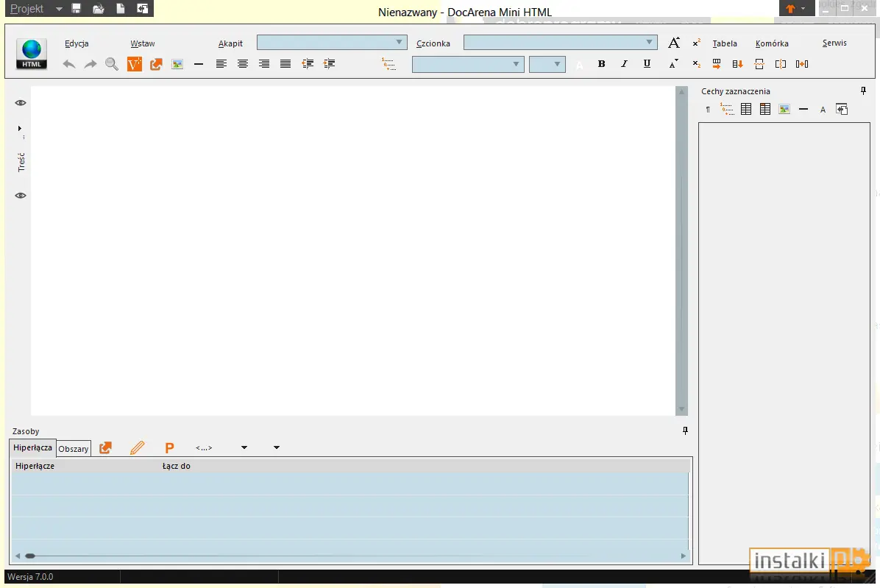Center-align the paragraph
Screen dimensions: 880x588
click(243, 64)
